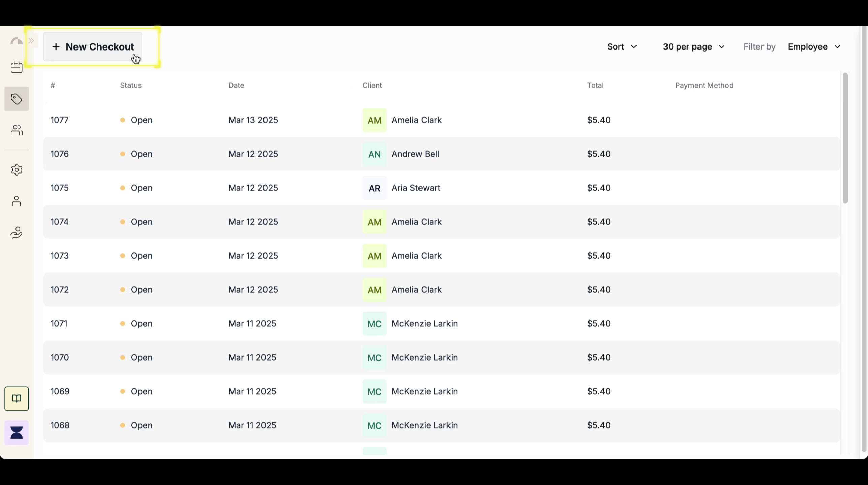Screen dimensions: 868x485
Task: Open the Employee dropdown
Action: [x=814, y=46]
